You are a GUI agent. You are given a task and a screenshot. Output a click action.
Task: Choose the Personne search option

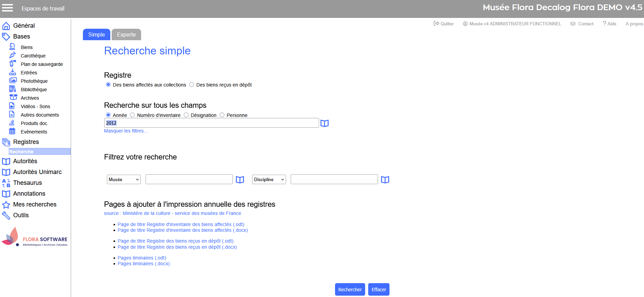coord(222,115)
